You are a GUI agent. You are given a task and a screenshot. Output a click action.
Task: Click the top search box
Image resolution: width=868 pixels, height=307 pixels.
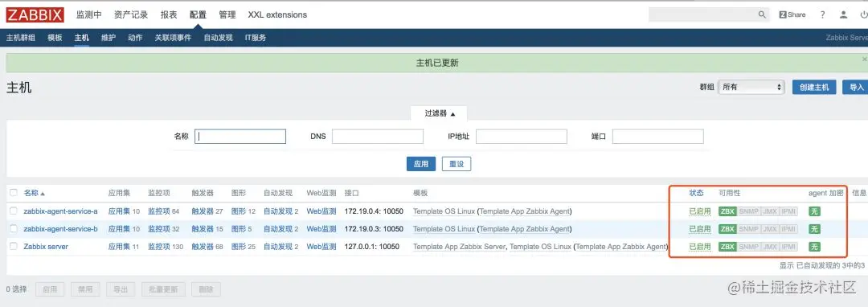click(703, 15)
